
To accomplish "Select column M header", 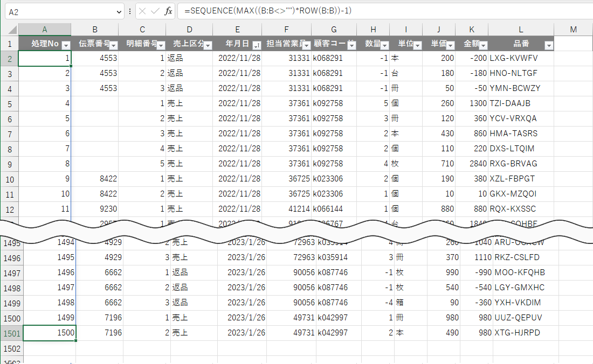I will tap(574, 30).
